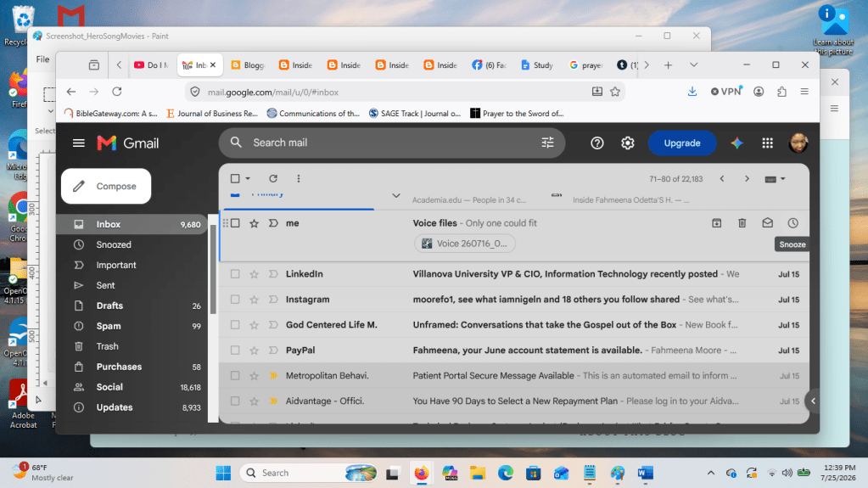Click the Upgrade button
868x488 pixels.
(x=682, y=143)
